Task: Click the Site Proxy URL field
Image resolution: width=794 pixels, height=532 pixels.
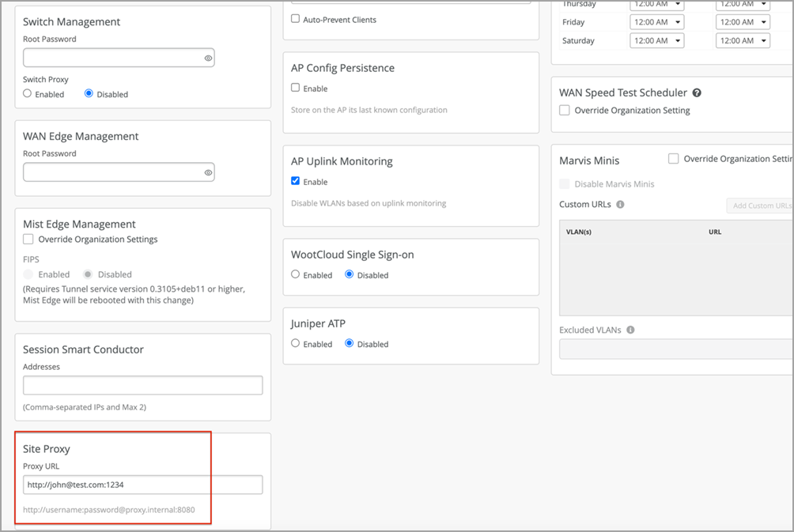Action: point(142,485)
